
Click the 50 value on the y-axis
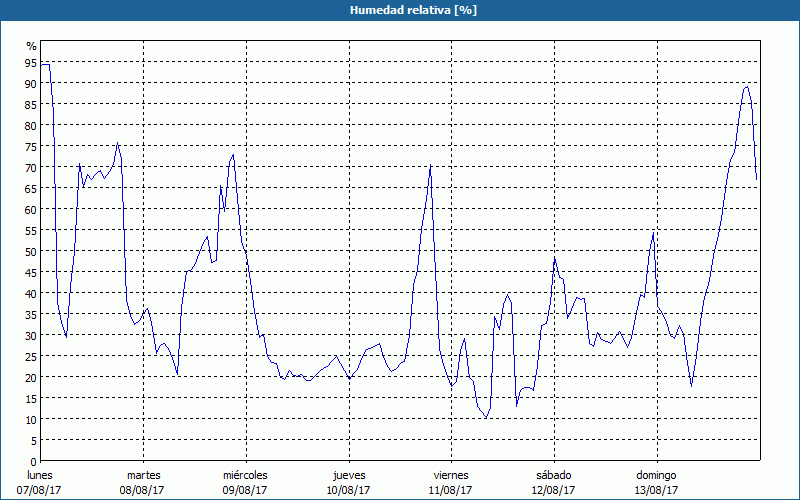31,251
